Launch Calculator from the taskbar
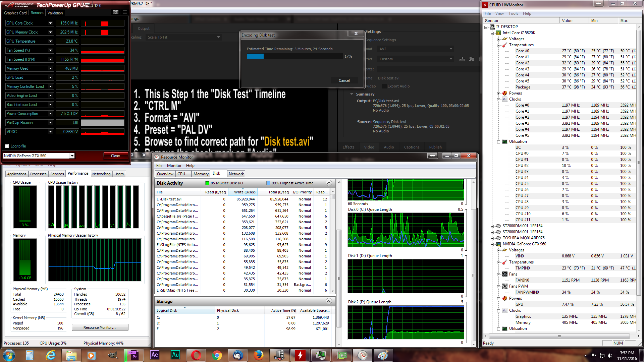This screenshot has height=362, width=644. pyautogui.click(x=30, y=355)
